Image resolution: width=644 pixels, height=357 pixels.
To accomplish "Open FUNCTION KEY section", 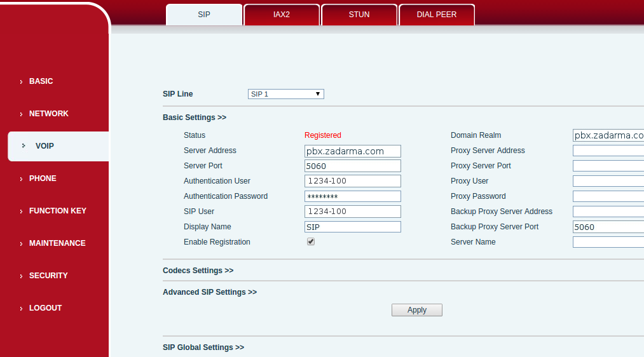I will pyautogui.click(x=57, y=211).
